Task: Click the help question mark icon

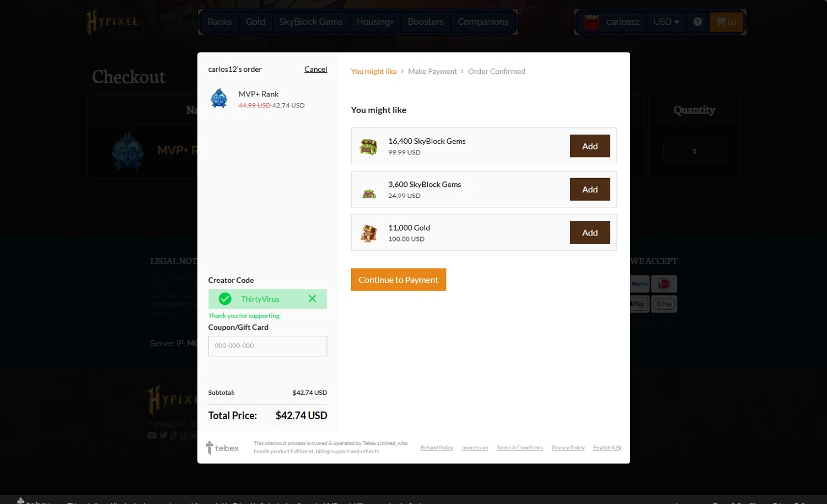Action: [697, 22]
